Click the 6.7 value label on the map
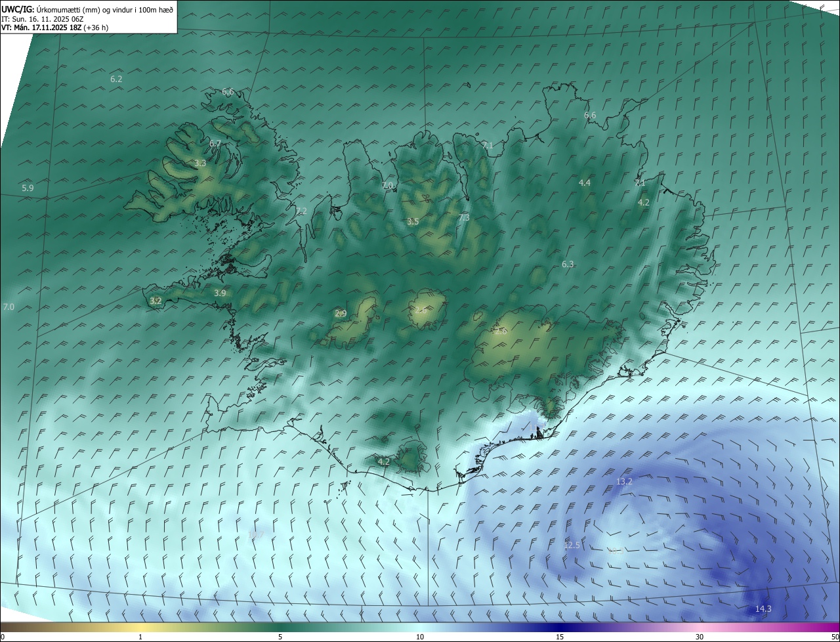 point(215,144)
